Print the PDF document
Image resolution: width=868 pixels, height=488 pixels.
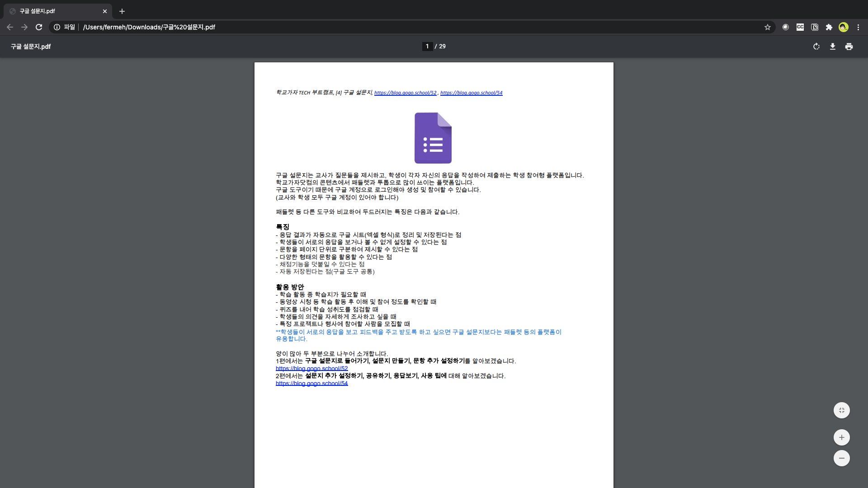coord(849,47)
